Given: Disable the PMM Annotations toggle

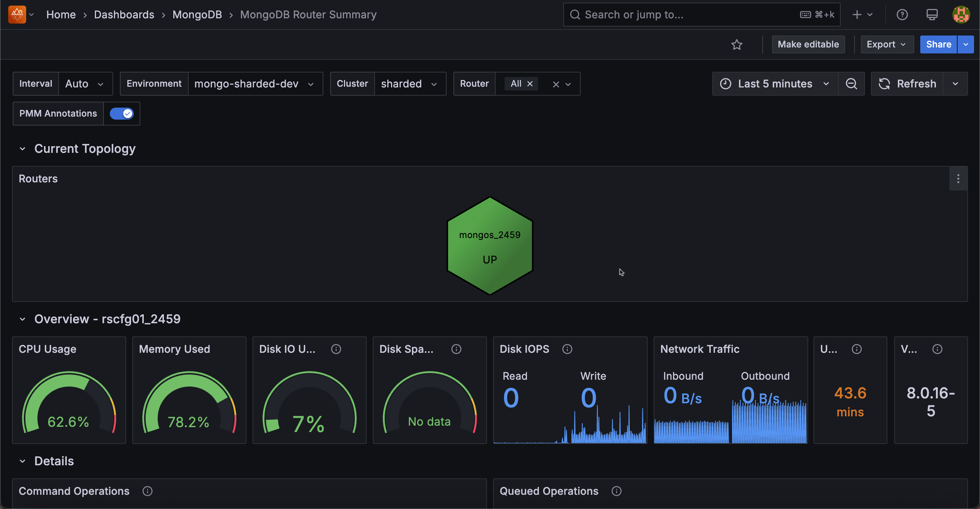Looking at the screenshot, I should click(x=121, y=114).
